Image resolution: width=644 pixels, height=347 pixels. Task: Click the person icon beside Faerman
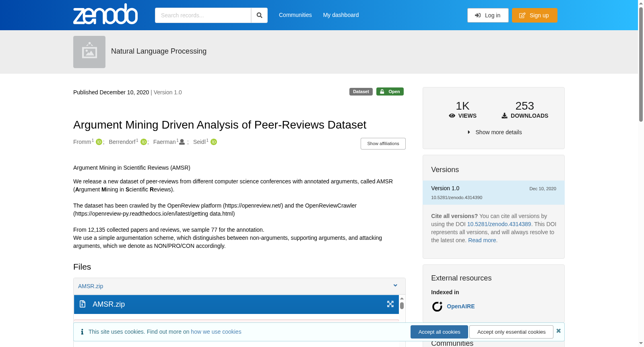[182, 142]
